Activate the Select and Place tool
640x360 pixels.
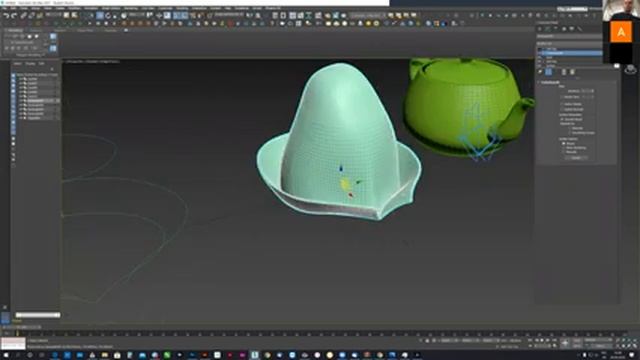[123, 15]
